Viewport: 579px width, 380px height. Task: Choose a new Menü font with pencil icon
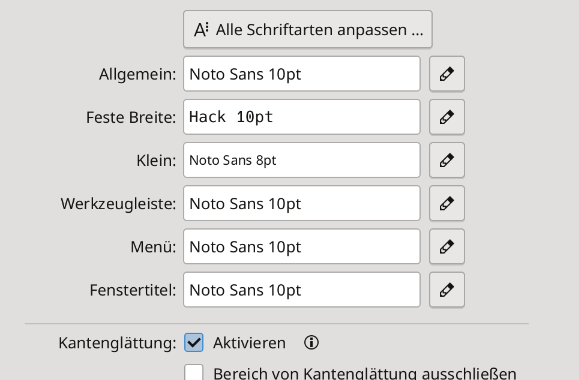446,247
